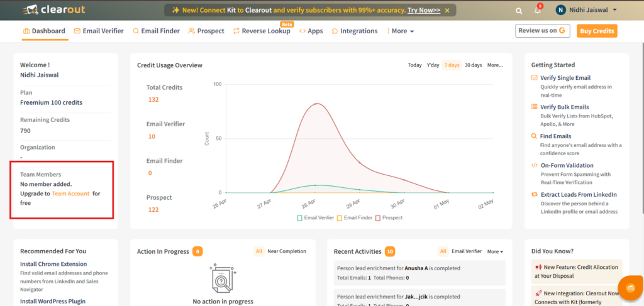Toggle Prospect legend swatch in chart
The image size is (644, 306).
point(377,218)
